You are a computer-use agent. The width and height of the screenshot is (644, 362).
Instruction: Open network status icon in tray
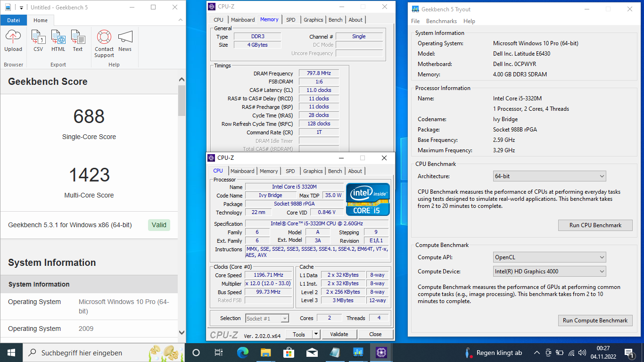(571, 353)
